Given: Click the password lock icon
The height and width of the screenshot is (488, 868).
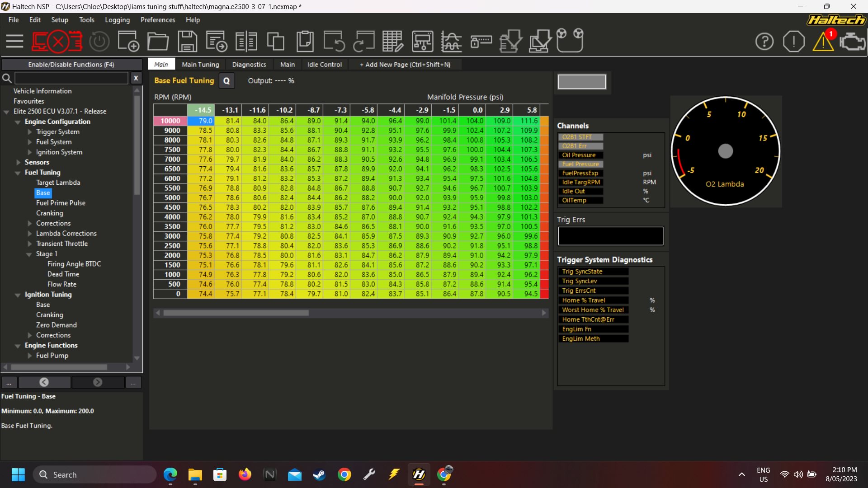Looking at the screenshot, I should pos(481,42).
